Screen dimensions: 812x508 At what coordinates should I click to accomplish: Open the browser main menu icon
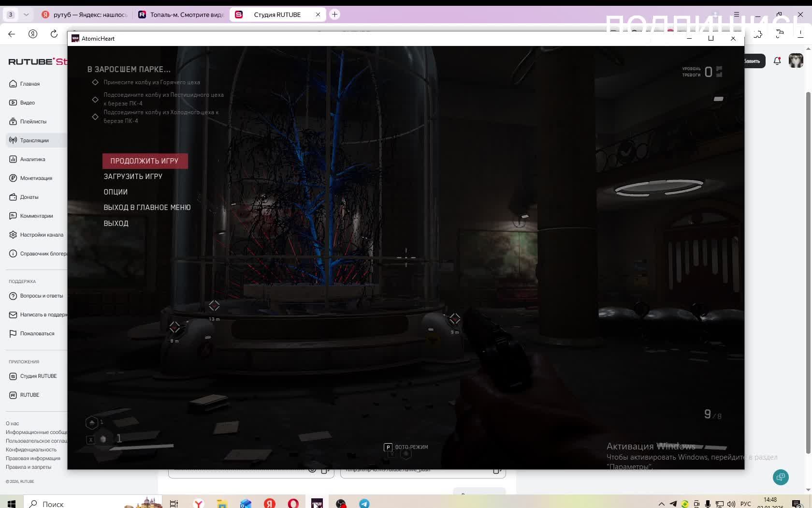(737, 15)
